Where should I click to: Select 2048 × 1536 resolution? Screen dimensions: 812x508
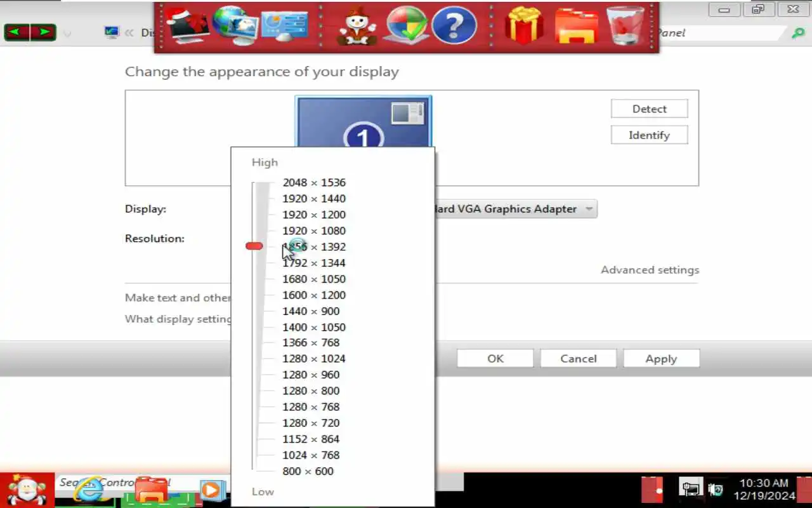click(314, 182)
